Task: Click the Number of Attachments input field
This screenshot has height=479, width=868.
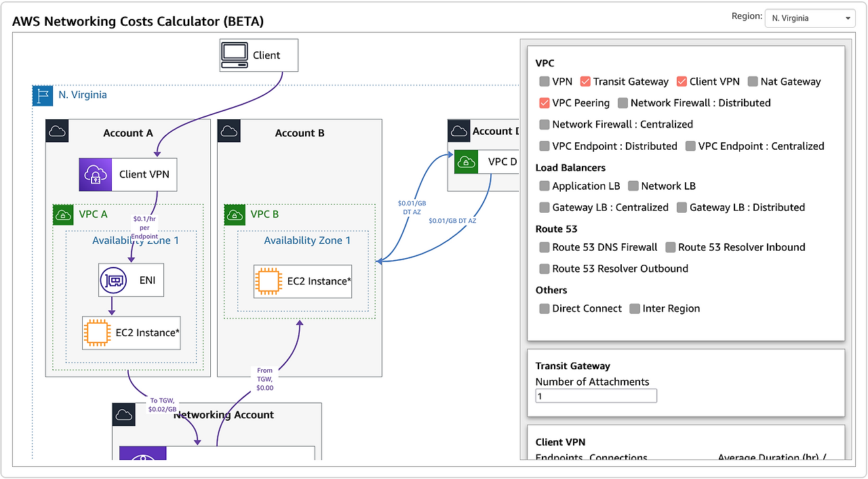Action: coord(596,396)
